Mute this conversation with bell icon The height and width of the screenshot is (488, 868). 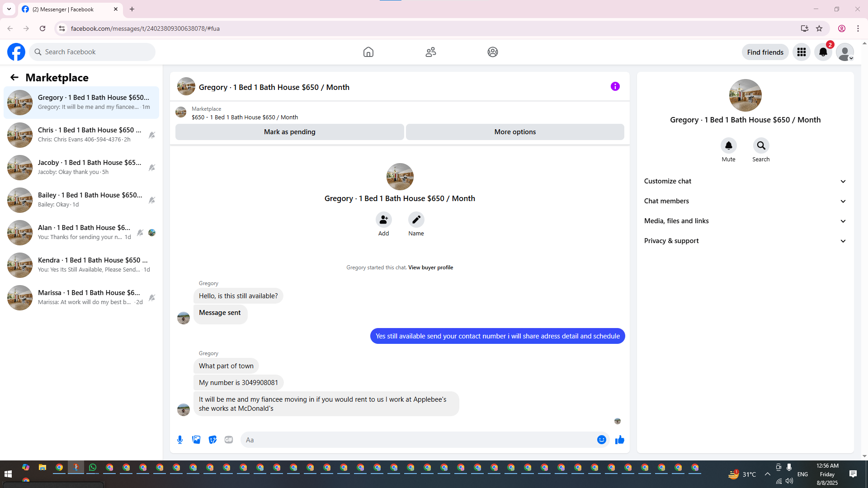(x=728, y=145)
